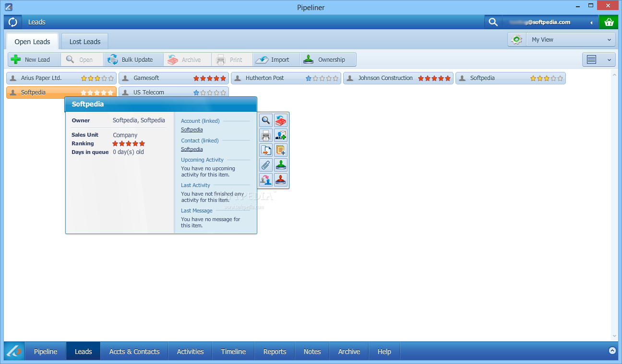Click the copy document arrow icon

[x=266, y=150]
